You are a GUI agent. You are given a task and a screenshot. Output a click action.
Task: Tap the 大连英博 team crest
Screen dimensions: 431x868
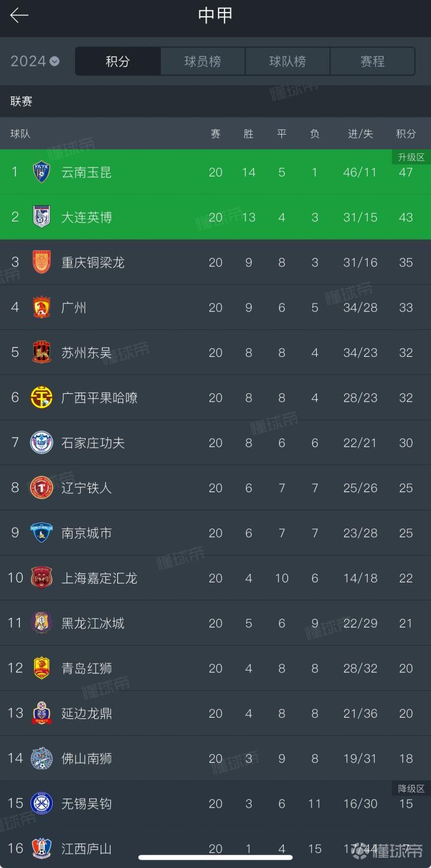pyautogui.click(x=41, y=217)
